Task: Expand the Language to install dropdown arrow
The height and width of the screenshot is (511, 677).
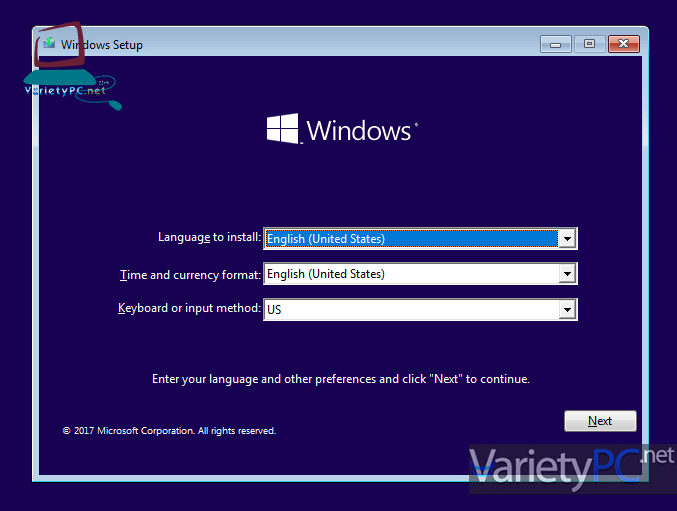Action: coord(568,238)
